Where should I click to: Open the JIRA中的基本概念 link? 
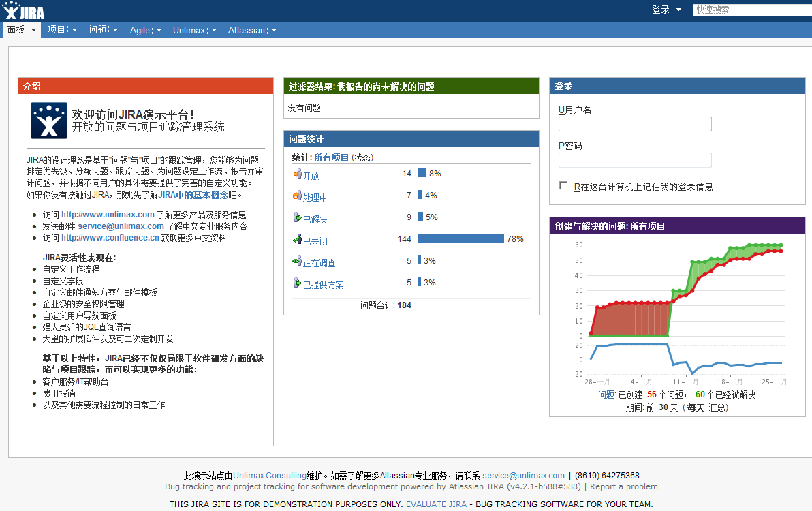(x=193, y=195)
